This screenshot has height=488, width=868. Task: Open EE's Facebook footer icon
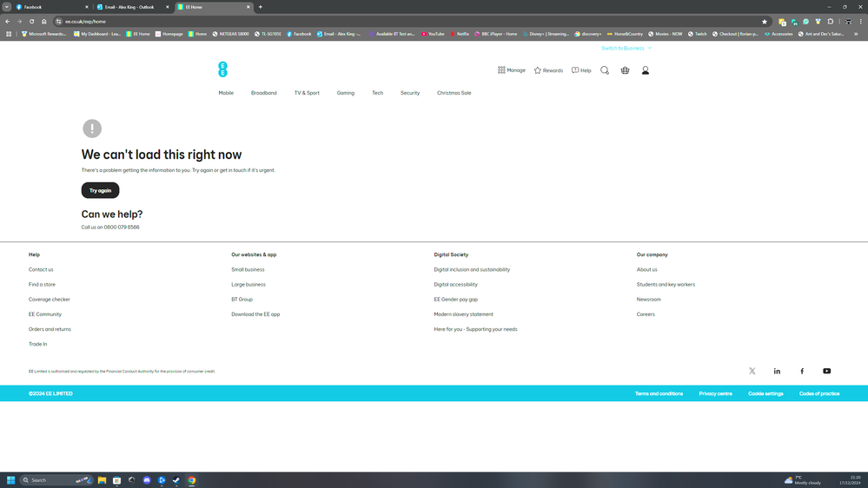point(802,372)
